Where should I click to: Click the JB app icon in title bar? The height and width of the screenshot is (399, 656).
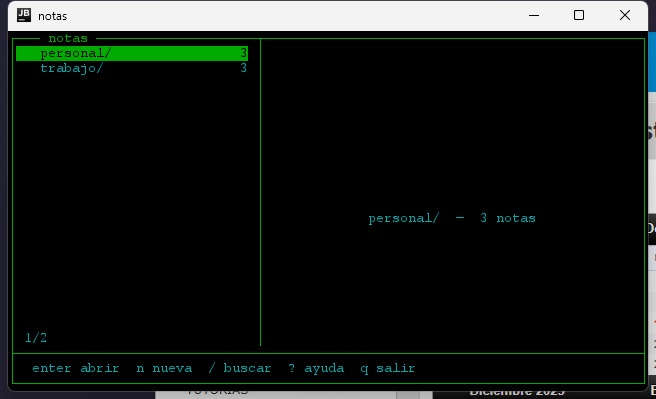pyautogui.click(x=24, y=15)
